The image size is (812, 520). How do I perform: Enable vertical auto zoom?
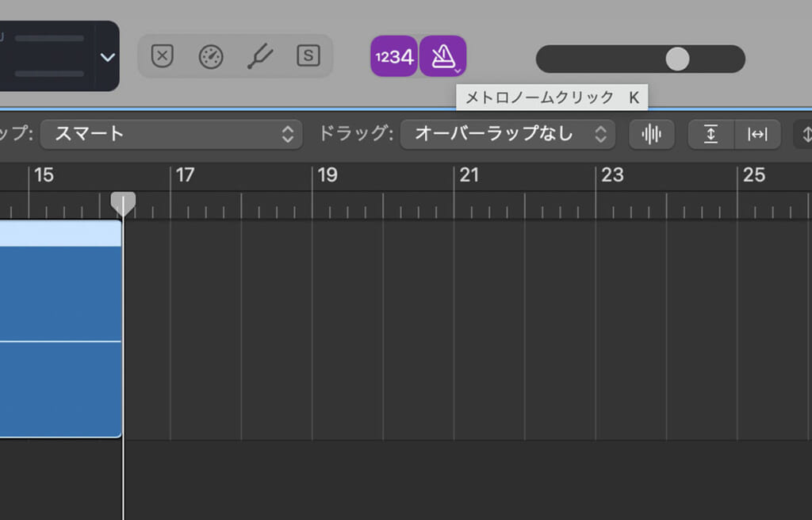pyautogui.click(x=710, y=134)
